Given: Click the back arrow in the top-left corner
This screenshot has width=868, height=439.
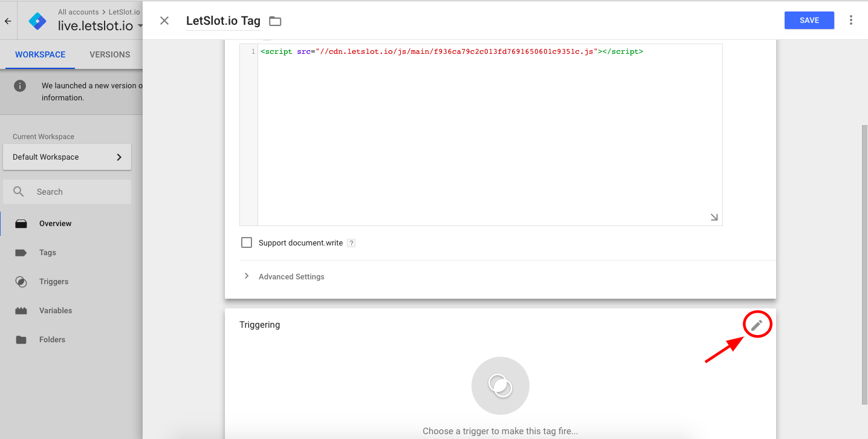Looking at the screenshot, I should pos(8,21).
